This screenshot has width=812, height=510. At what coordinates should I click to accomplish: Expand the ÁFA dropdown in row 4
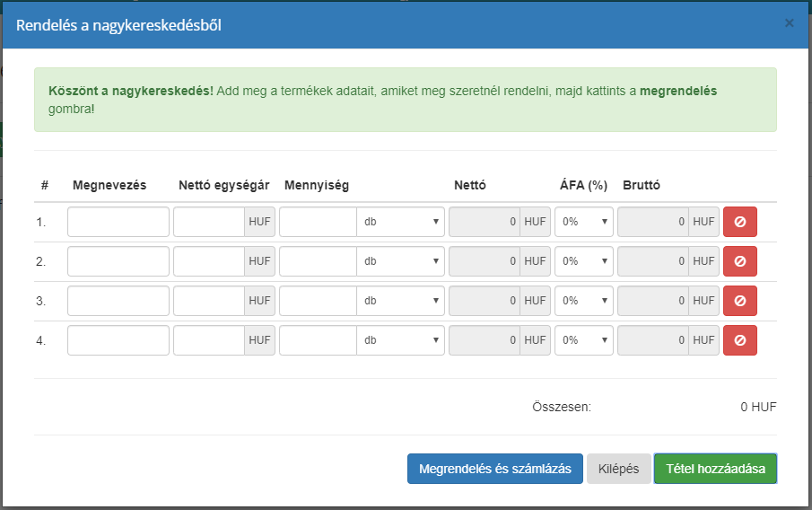pos(584,340)
